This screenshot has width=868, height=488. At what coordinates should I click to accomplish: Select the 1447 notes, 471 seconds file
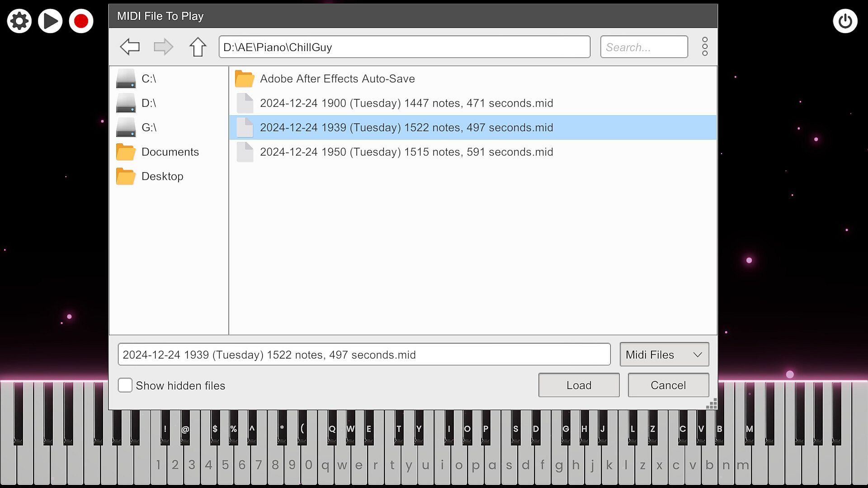point(406,103)
